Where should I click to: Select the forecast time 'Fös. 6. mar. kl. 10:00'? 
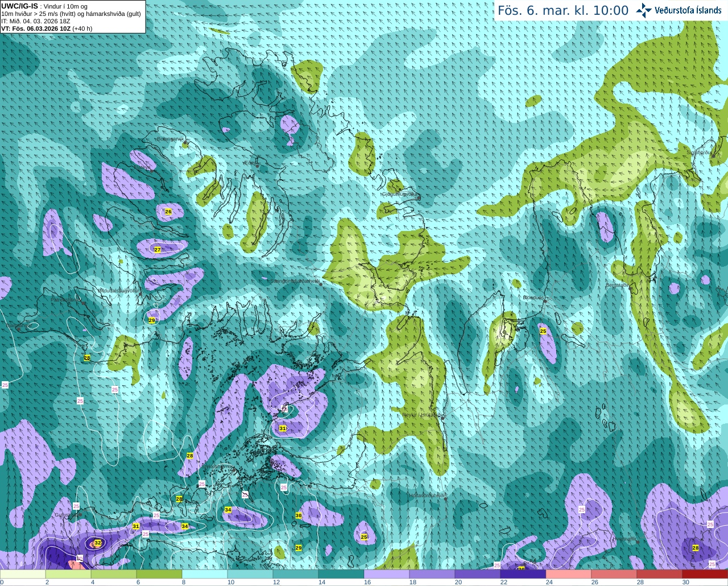pos(563,10)
